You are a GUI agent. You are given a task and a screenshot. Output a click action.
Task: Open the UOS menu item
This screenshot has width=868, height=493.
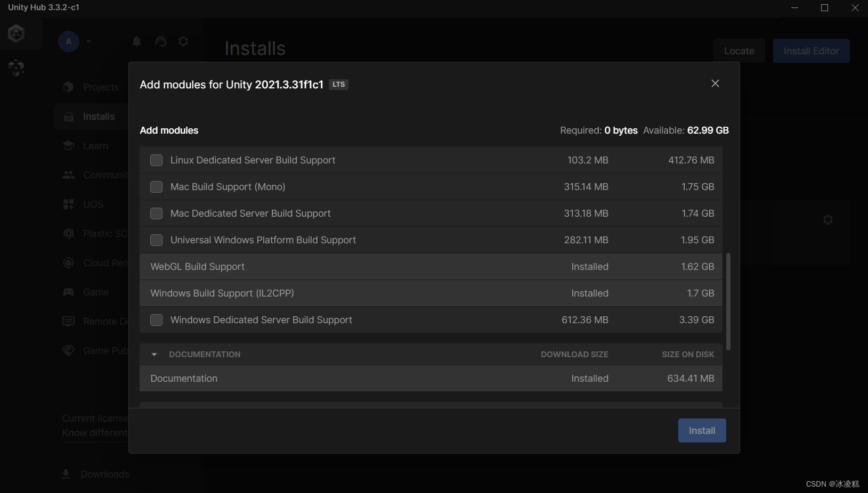coord(93,204)
